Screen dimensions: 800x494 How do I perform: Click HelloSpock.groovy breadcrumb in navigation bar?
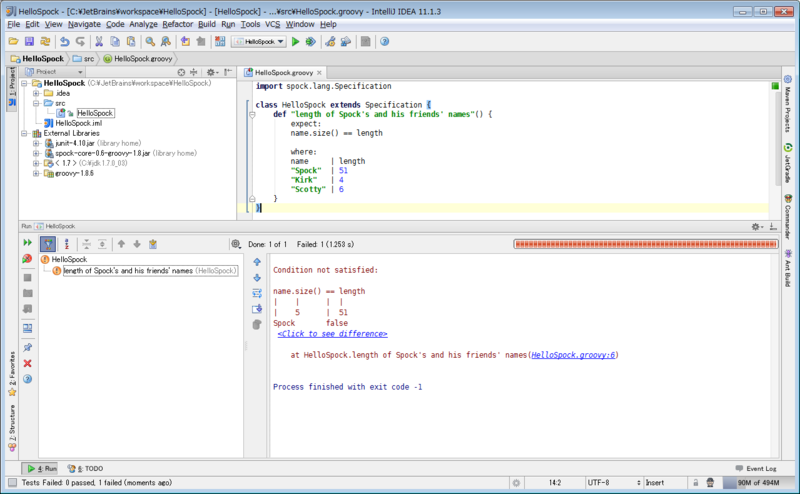138,59
